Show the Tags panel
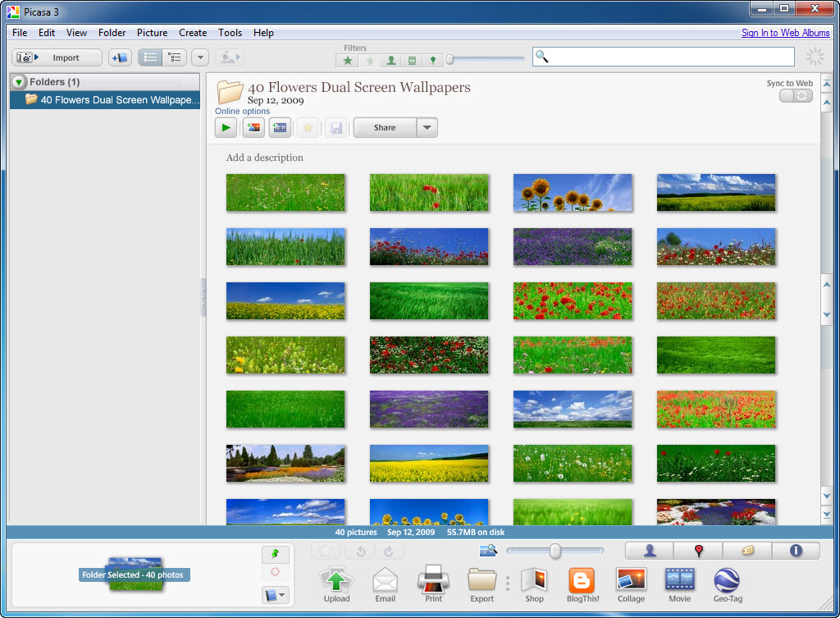 click(747, 551)
